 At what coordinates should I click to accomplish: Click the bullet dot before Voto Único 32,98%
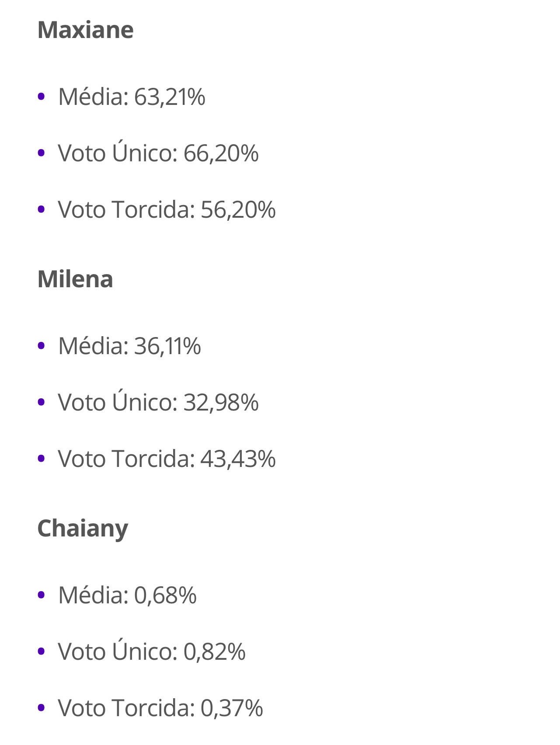pos(42,402)
